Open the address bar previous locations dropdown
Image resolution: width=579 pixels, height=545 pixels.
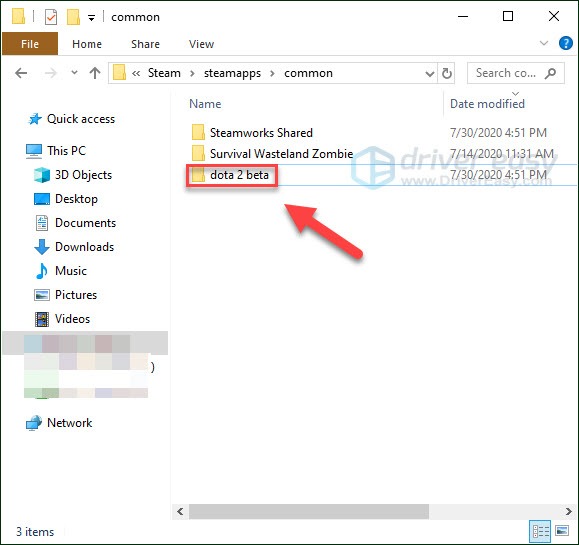pyautogui.click(x=429, y=74)
